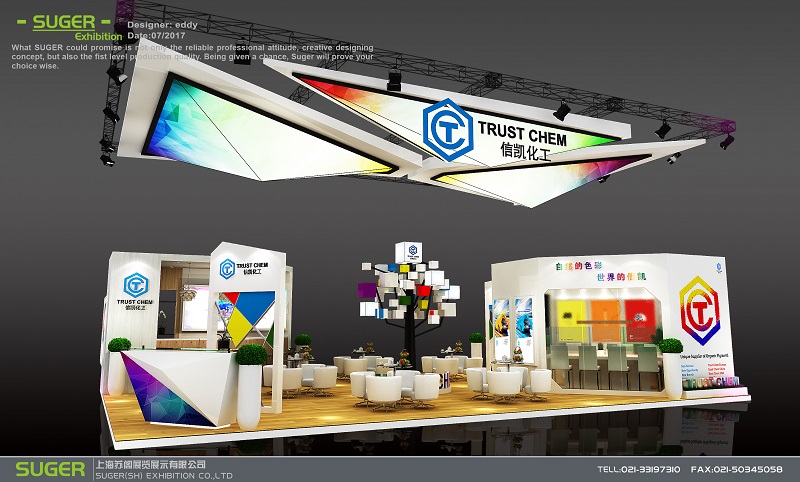Click the small logo on the white tower
Image resolution: width=800 pixels, height=482 pixels.
point(227,267)
